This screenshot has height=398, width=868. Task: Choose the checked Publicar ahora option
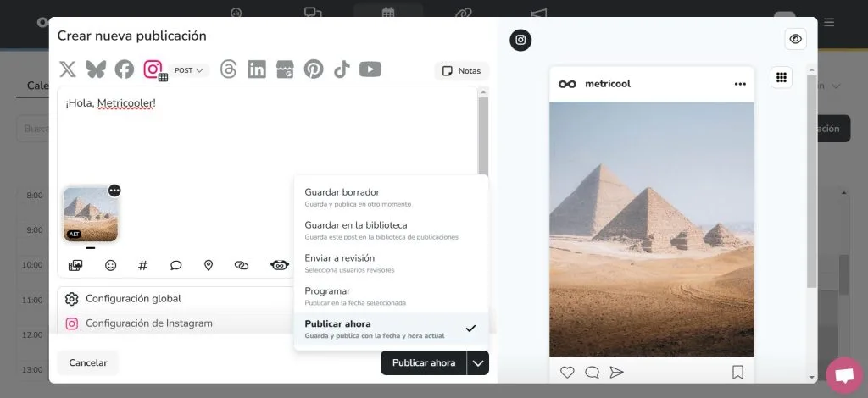point(391,329)
